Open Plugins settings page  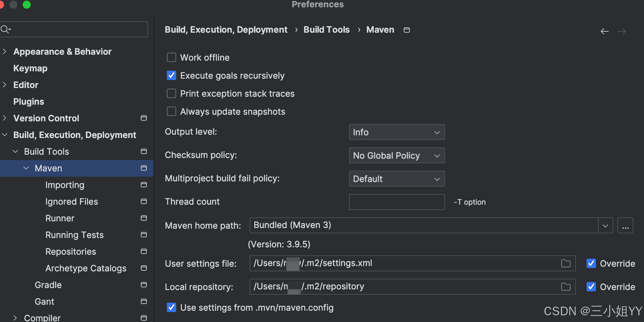point(29,102)
